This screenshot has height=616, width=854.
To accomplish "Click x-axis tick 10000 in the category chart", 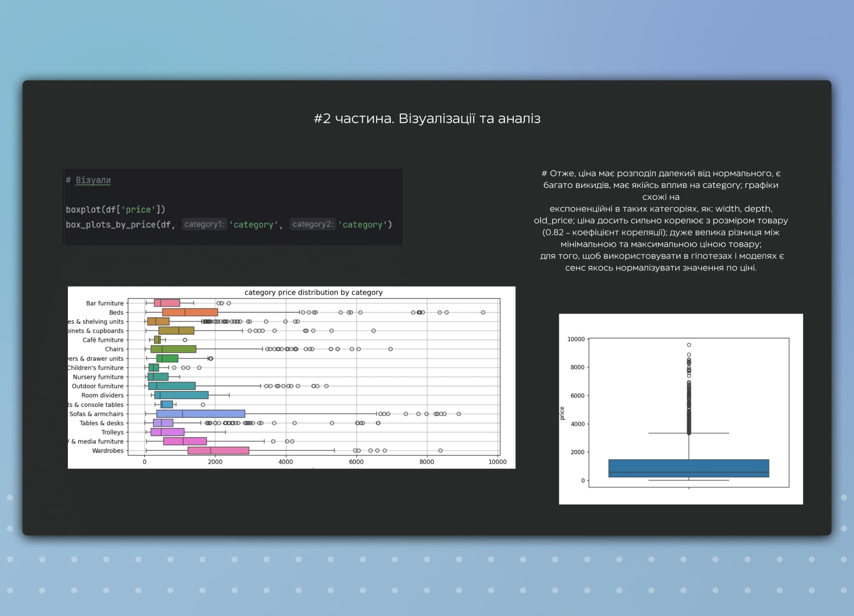I will click(497, 462).
